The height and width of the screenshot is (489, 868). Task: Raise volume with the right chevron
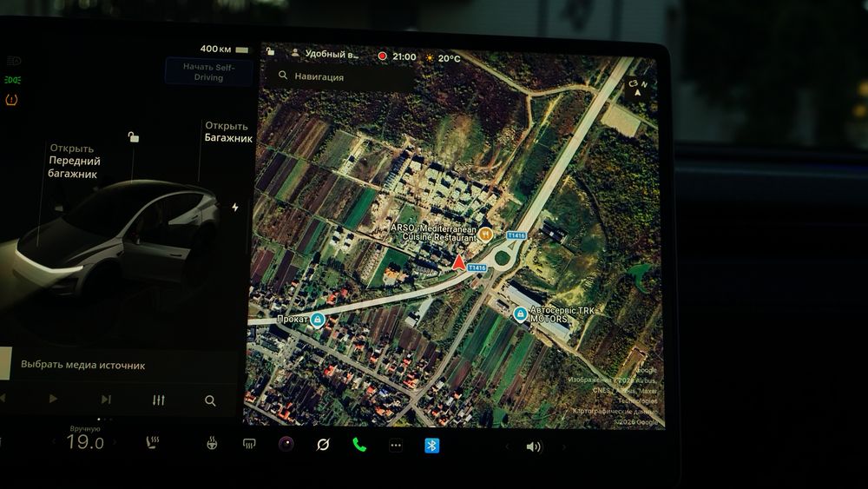(564, 446)
